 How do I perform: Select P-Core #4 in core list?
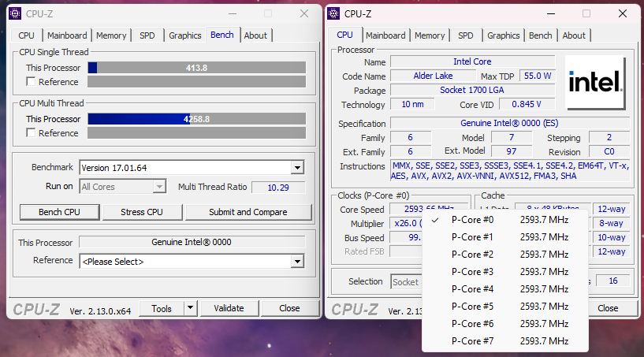pos(505,288)
